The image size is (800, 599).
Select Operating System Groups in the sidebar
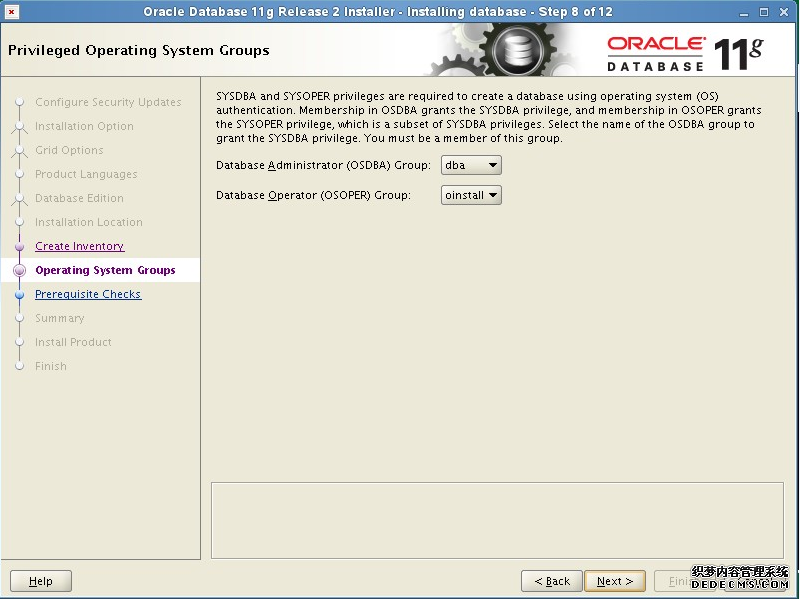[x=105, y=270]
